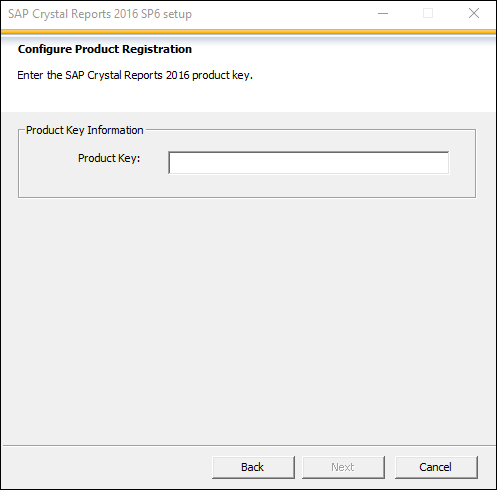Minimize the setup window

tap(383, 14)
